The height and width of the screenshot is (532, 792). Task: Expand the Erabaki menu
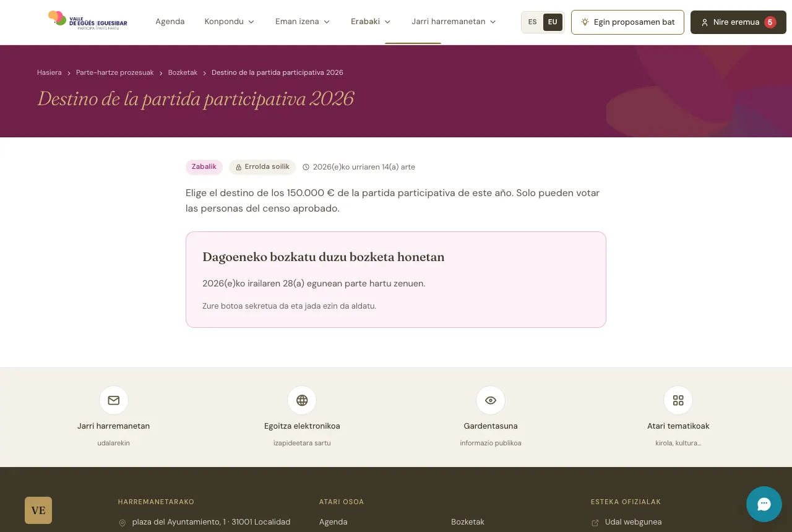(x=371, y=22)
